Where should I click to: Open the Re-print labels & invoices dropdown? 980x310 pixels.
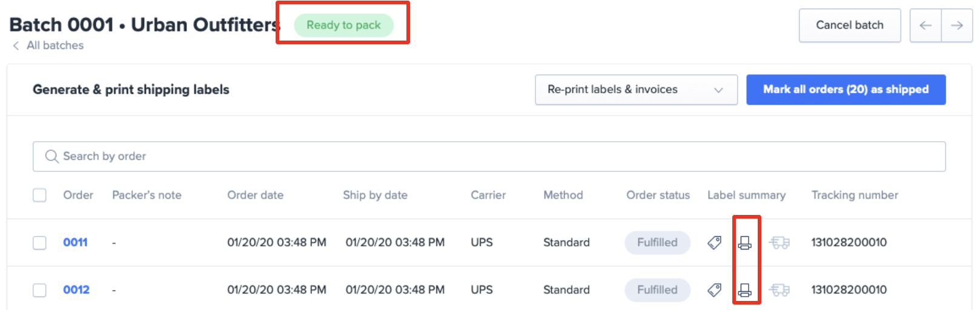pyautogui.click(x=636, y=90)
